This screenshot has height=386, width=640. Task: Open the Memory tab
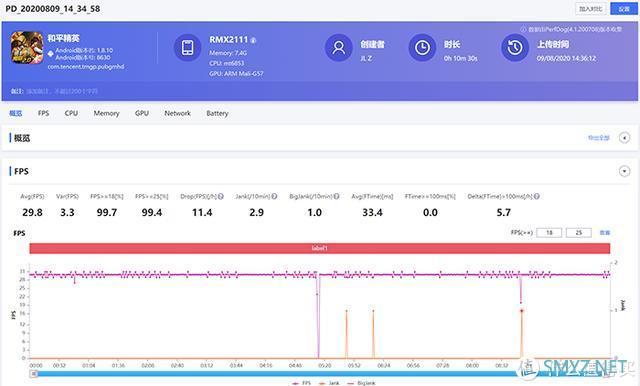pyautogui.click(x=106, y=113)
